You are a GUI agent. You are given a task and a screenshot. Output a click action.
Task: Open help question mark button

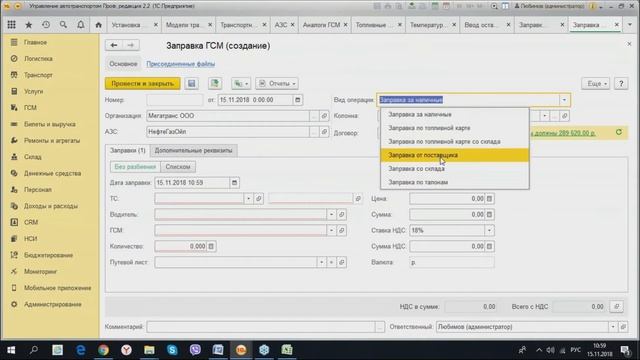click(x=621, y=84)
